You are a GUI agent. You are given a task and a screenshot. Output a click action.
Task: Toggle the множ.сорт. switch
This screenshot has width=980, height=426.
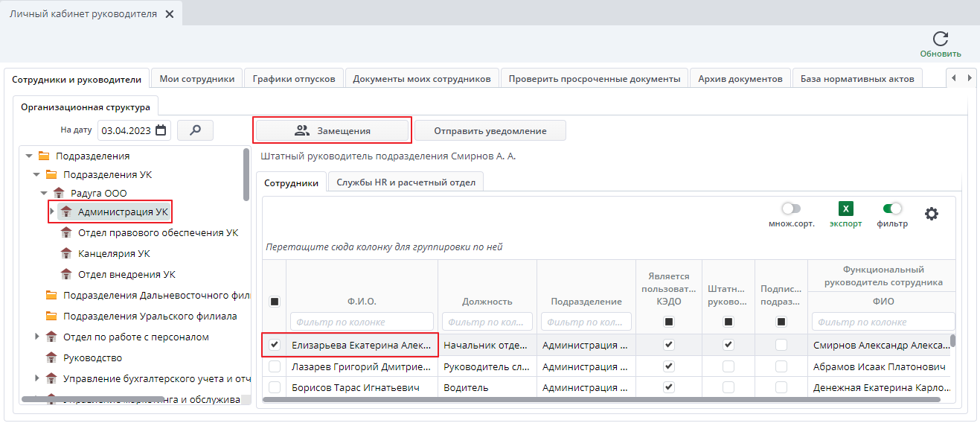pyautogui.click(x=791, y=209)
